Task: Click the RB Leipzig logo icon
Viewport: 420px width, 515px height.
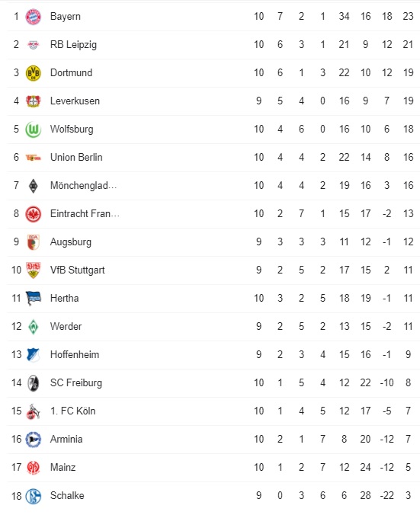Action: pyautogui.click(x=34, y=45)
